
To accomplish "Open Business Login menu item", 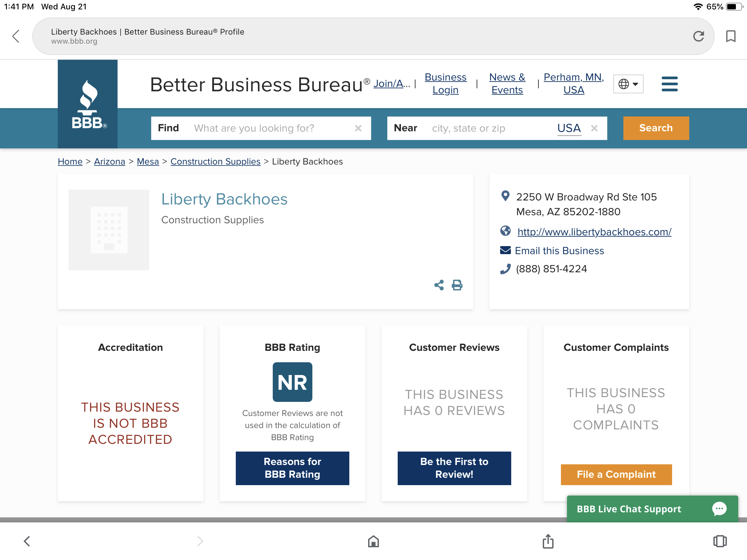I will click(445, 84).
